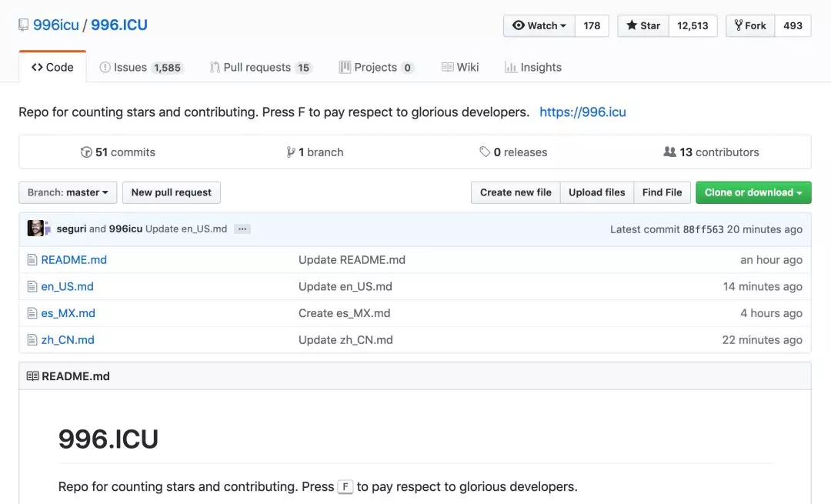This screenshot has width=831, height=504.
Task: Click the Pull requests tab icon
Action: (x=215, y=67)
